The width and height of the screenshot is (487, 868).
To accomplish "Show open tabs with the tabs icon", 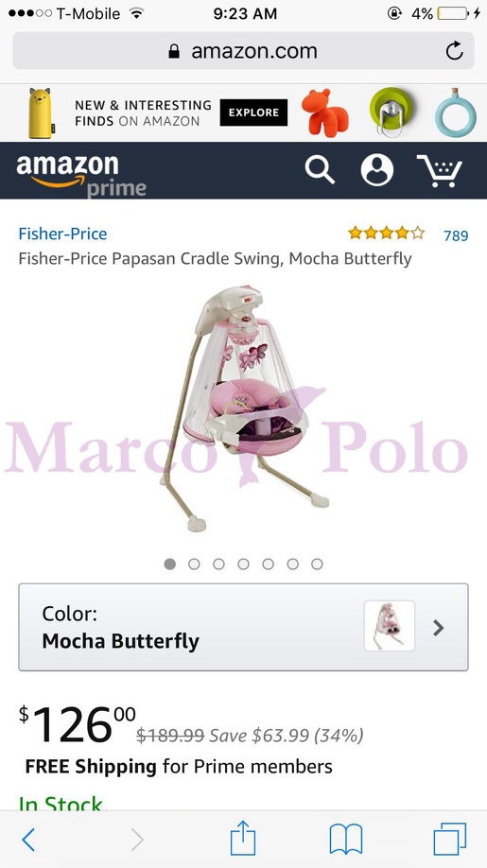I will click(450, 840).
